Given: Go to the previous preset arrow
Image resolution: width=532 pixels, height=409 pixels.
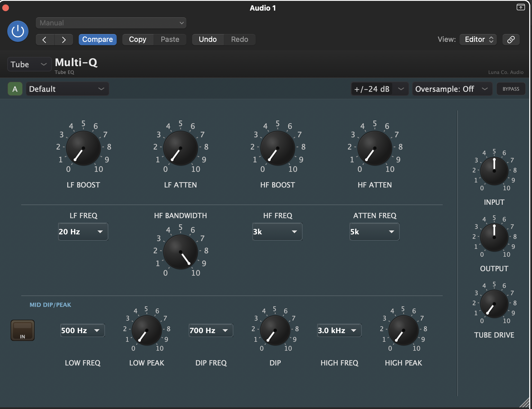Looking at the screenshot, I should tap(45, 40).
